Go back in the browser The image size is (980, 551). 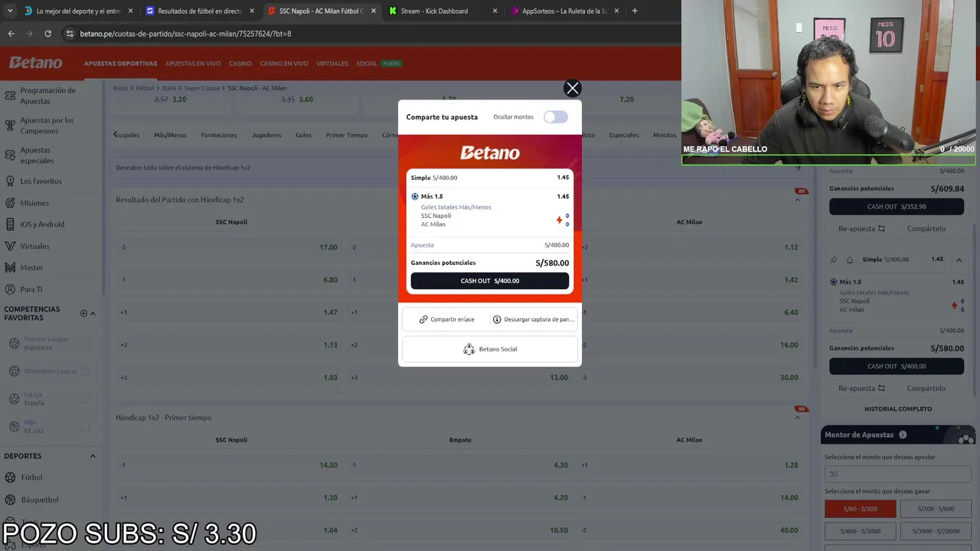click(x=11, y=34)
